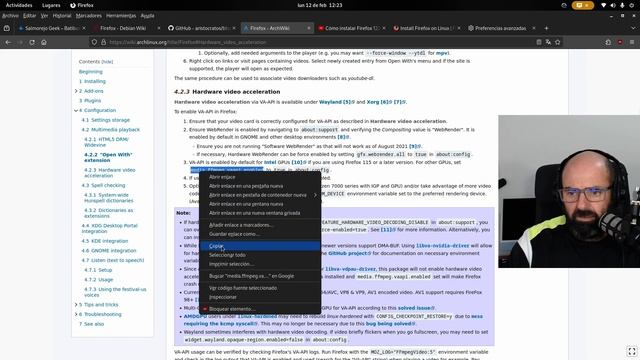Bookmark this page with the star icon
640x360 pixels.
558,42
